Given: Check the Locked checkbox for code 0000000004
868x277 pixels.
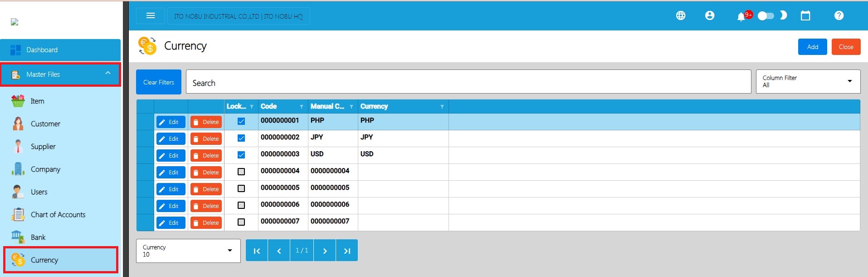Looking at the screenshot, I should [x=241, y=172].
